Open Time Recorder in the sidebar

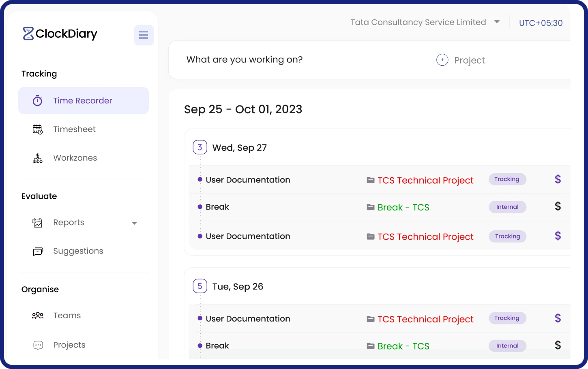(x=83, y=101)
